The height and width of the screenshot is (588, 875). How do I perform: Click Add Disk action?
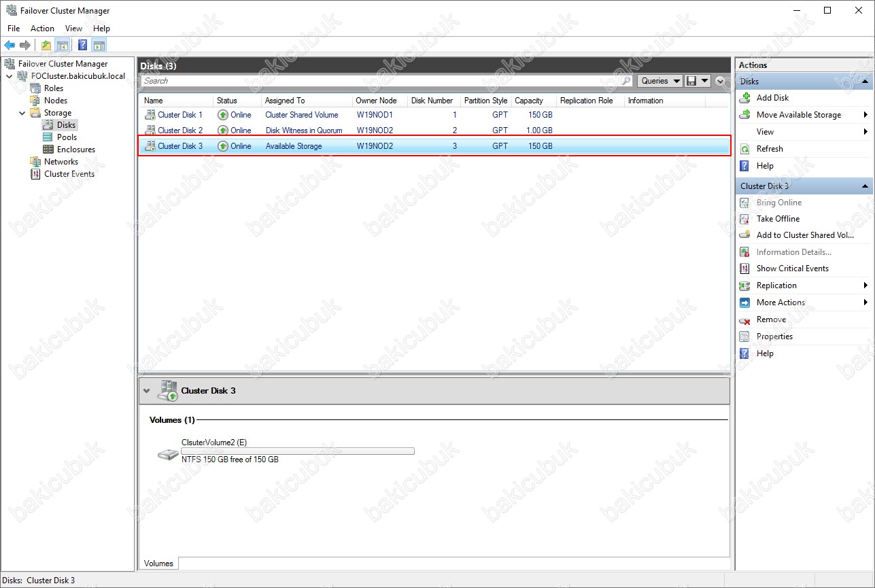point(772,98)
